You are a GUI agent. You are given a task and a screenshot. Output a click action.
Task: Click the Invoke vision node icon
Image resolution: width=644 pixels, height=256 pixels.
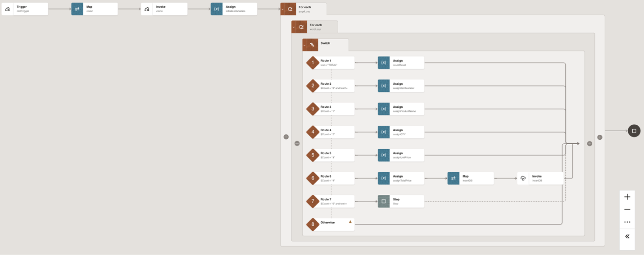click(147, 9)
